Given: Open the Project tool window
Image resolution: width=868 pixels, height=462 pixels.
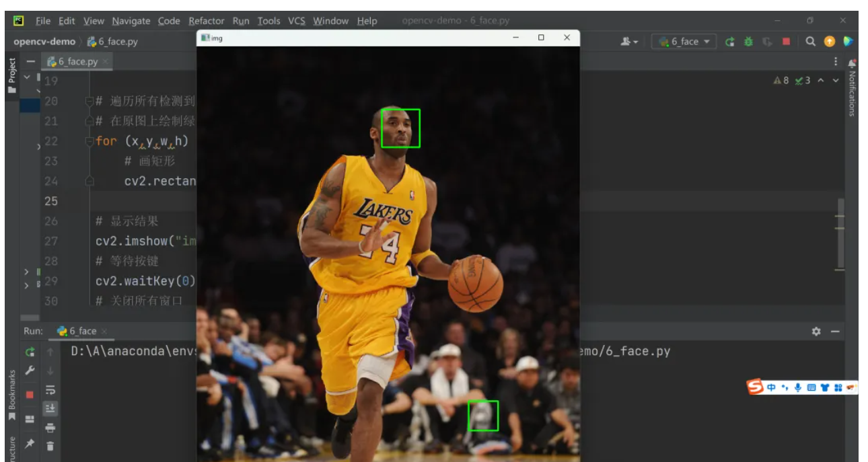Looking at the screenshot, I should coord(11,75).
